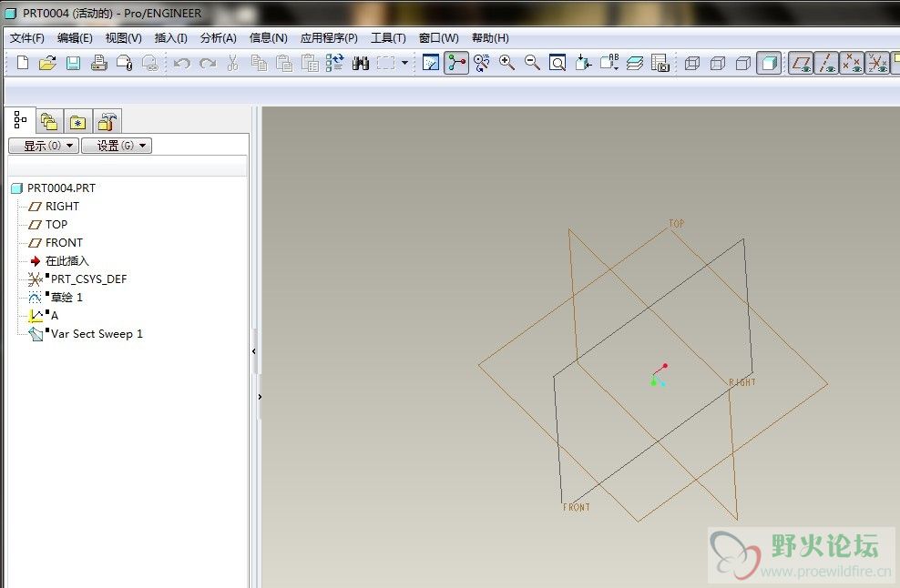Open the Find tool with the binoculars icon
This screenshot has height=588, width=900.
(361, 63)
